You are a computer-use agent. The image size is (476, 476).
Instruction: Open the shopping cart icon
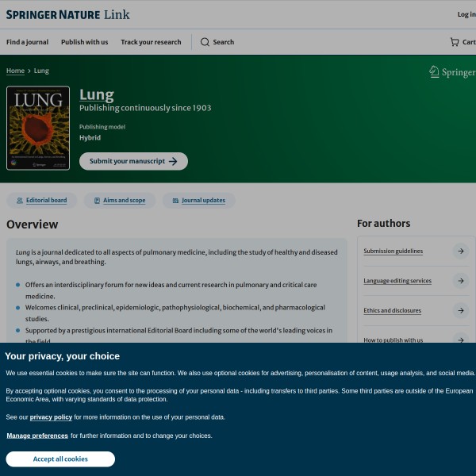pos(455,42)
